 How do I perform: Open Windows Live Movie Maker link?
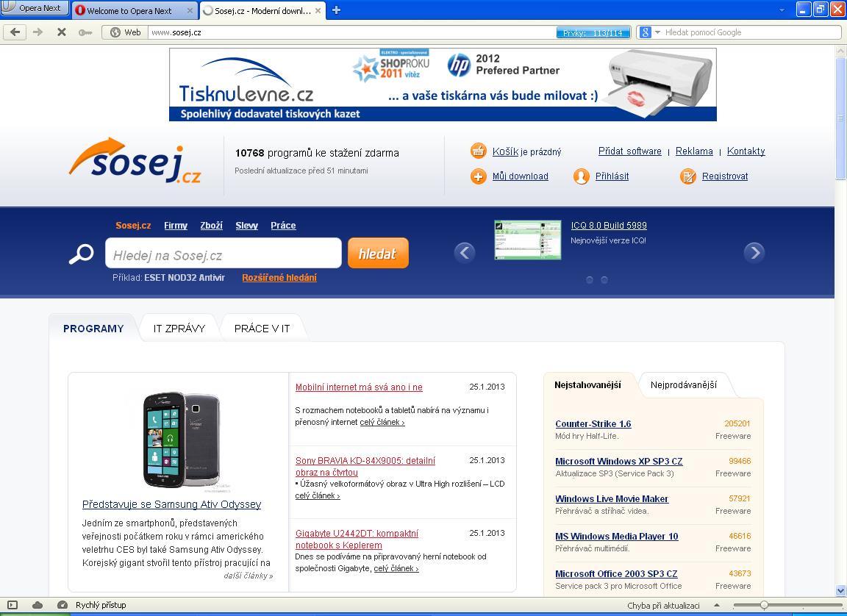pos(612,499)
